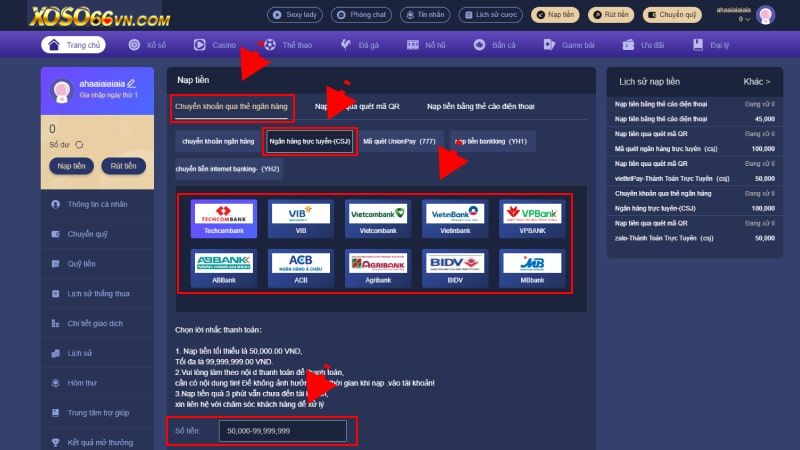
Task: Click top bar Rút tiền withdraw button
Action: 611,15
